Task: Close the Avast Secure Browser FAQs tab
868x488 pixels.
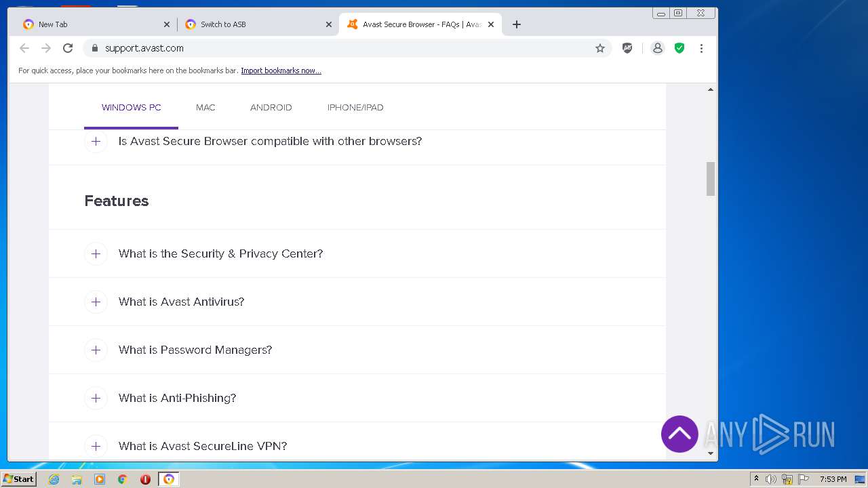Action: point(491,24)
